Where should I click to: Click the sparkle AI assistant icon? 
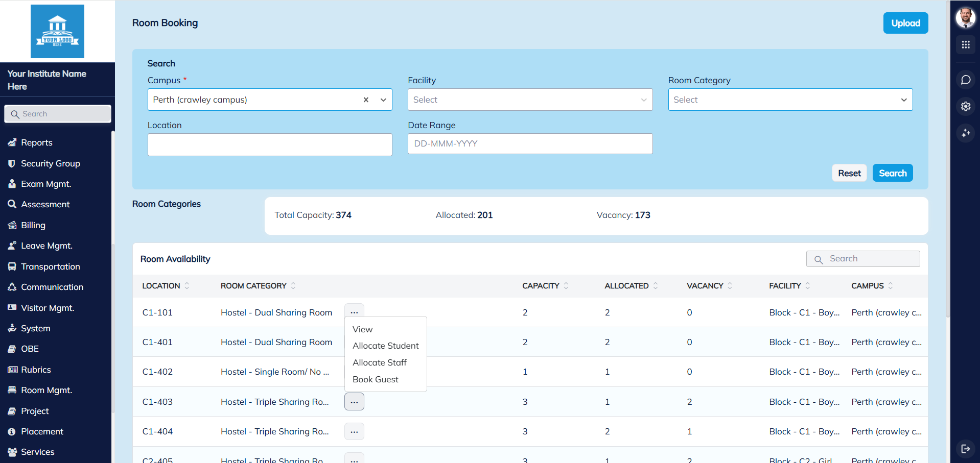pos(966,133)
